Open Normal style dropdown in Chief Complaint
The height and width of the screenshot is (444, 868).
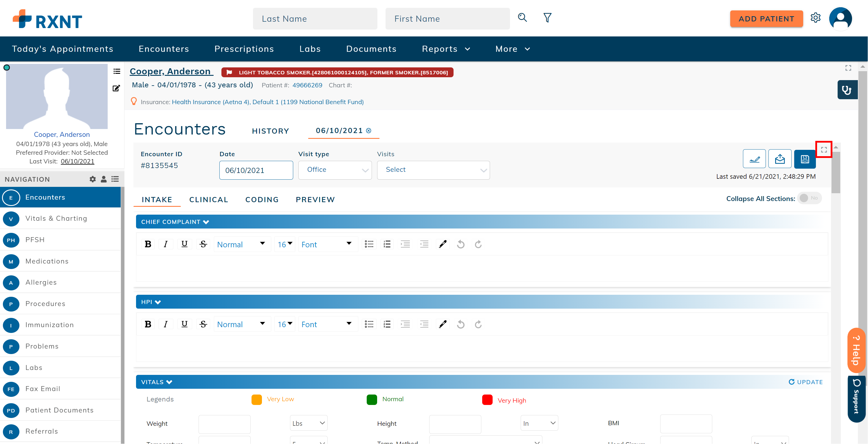[x=242, y=244]
